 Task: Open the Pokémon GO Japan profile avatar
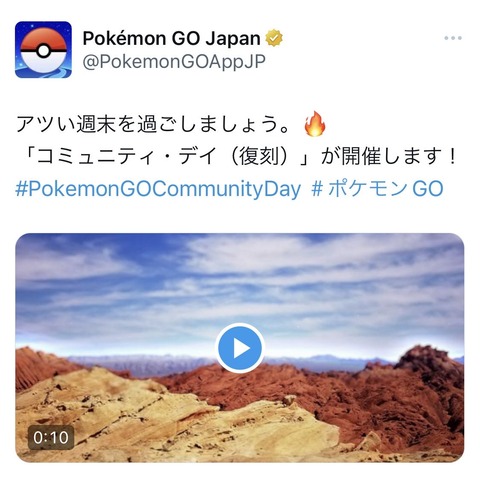(43, 49)
